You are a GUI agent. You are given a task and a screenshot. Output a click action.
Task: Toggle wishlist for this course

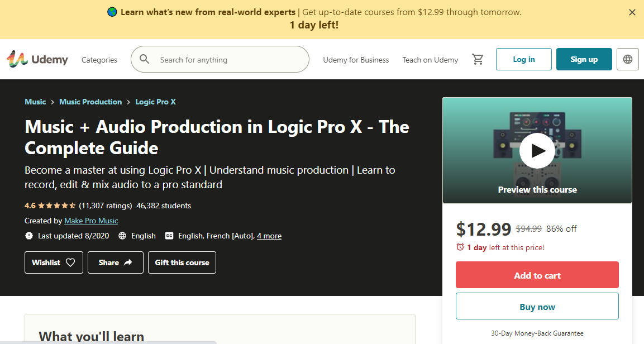[54, 262]
